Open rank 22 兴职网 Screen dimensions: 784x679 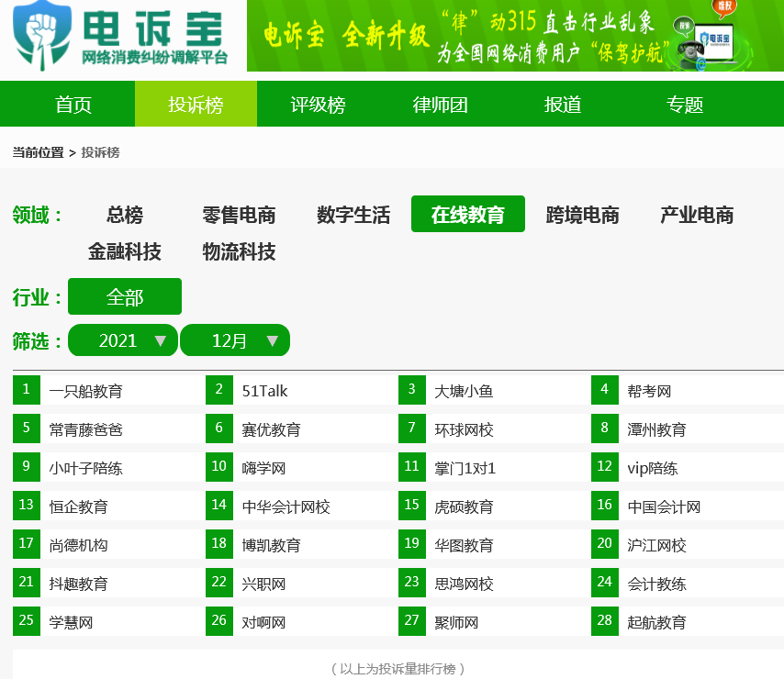tap(264, 584)
